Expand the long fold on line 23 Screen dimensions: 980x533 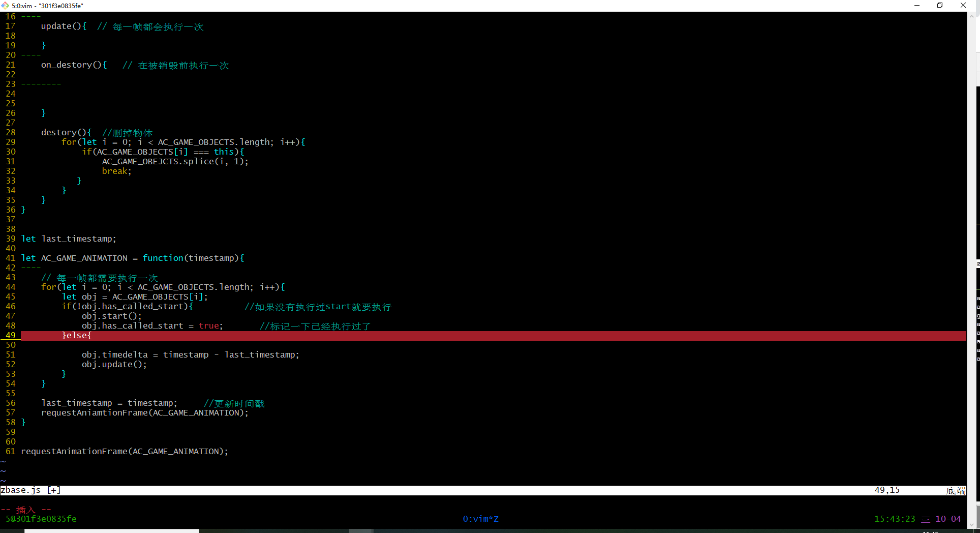click(x=41, y=84)
